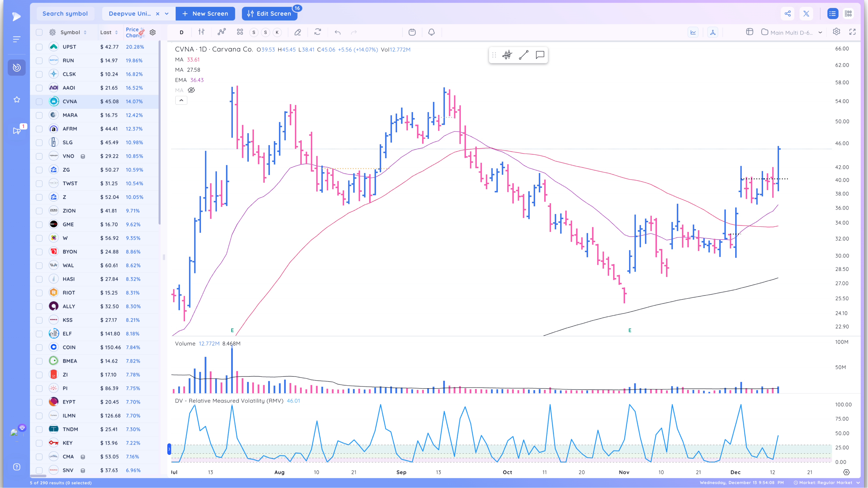The image size is (868, 488).
Task: Expand the Regular Market status dropdown
Action: point(858,483)
